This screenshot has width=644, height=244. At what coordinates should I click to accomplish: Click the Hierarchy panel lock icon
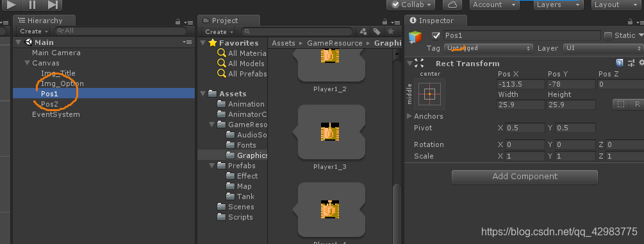(x=178, y=22)
